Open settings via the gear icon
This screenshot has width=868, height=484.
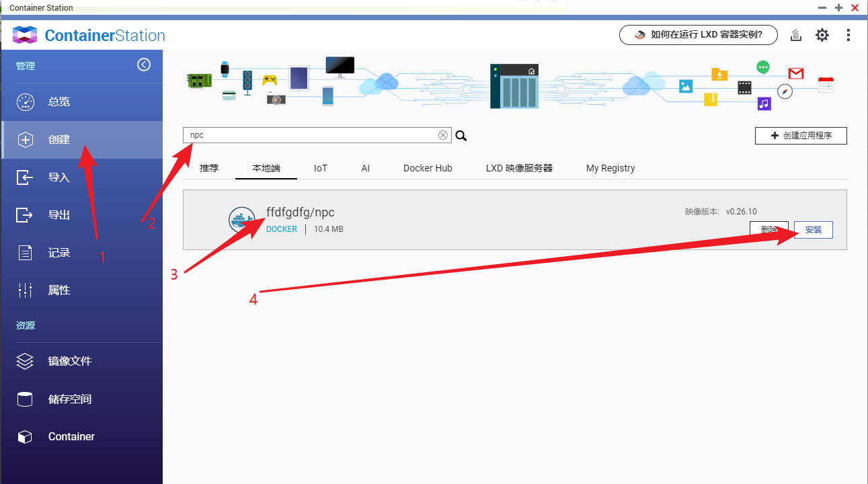tap(822, 35)
